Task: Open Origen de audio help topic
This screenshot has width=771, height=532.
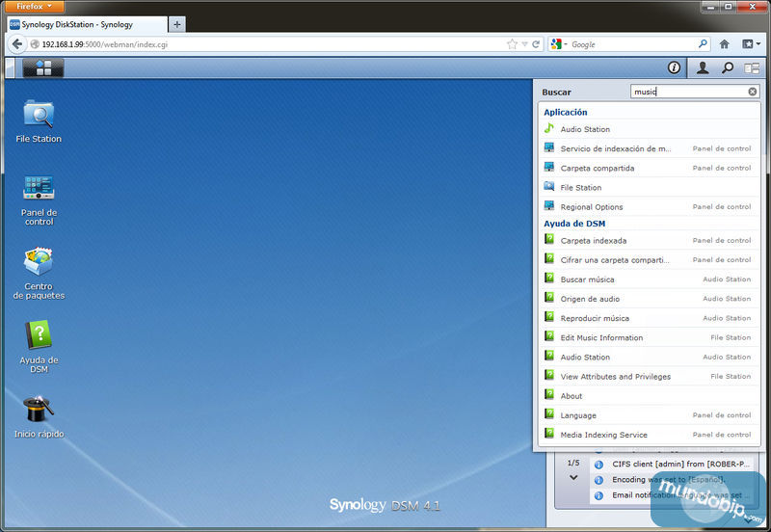Action: pos(649,299)
